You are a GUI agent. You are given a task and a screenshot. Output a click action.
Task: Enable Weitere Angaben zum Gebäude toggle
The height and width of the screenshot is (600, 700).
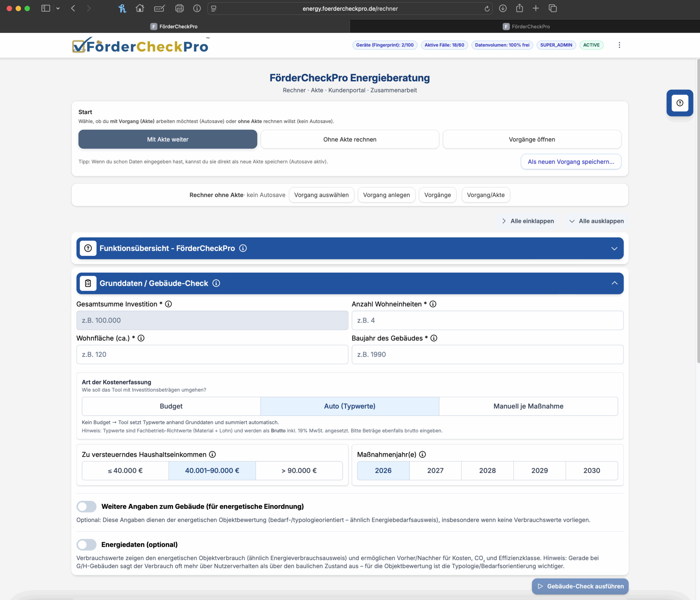coord(86,506)
